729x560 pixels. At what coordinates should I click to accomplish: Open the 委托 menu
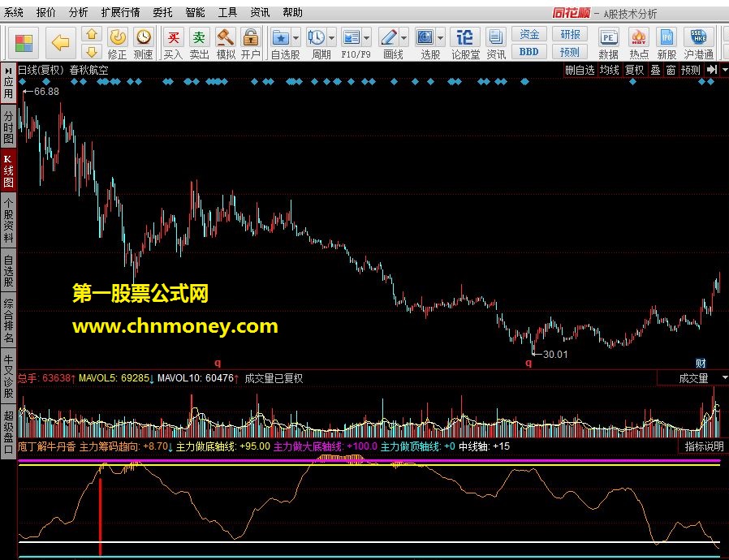pos(162,12)
